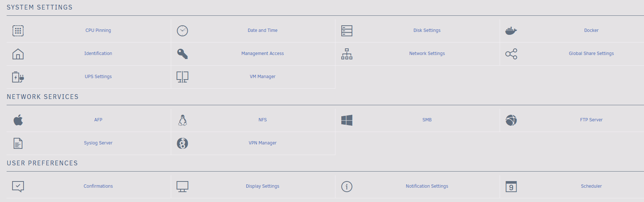Click the AFP apple icon
644x202 pixels.
point(18,120)
